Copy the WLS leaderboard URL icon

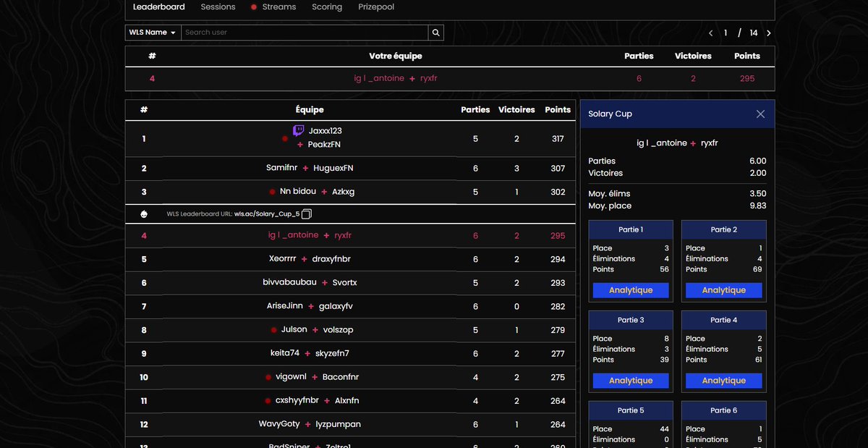tap(307, 214)
